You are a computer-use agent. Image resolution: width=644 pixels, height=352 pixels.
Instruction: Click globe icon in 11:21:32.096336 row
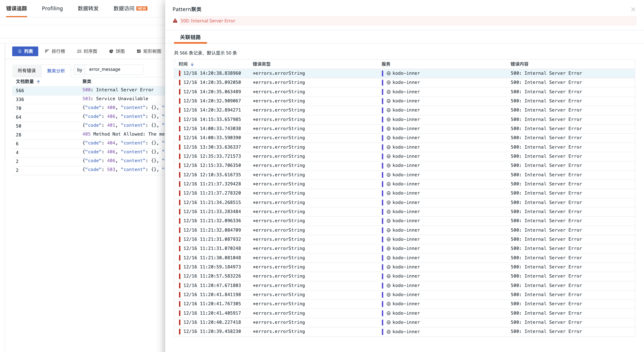pos(389,221)
